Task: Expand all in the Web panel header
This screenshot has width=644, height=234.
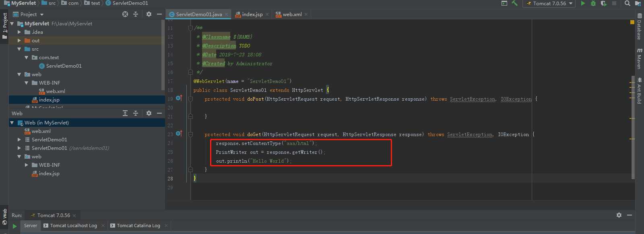Action: [x=125, y=113]
